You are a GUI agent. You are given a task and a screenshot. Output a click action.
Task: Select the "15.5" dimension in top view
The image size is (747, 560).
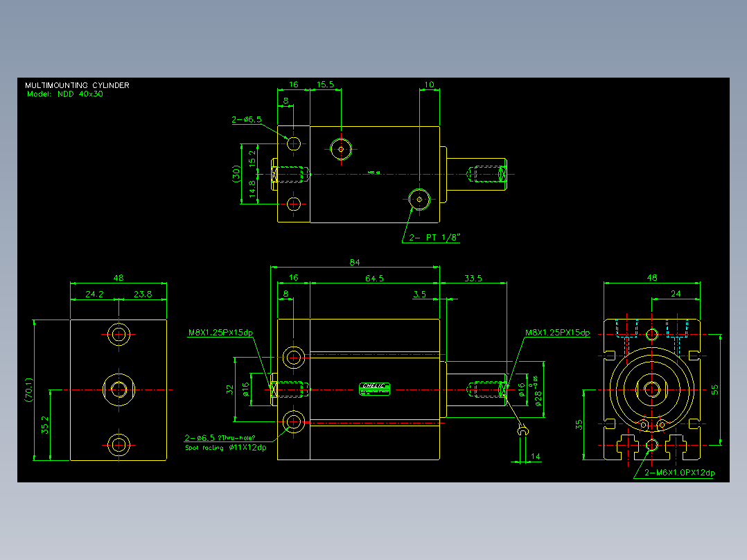pos(326,85)
